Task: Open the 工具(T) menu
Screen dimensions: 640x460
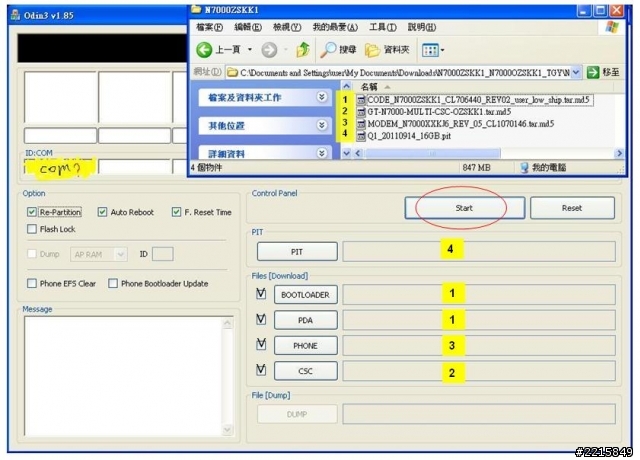Action: pos(383,27)
